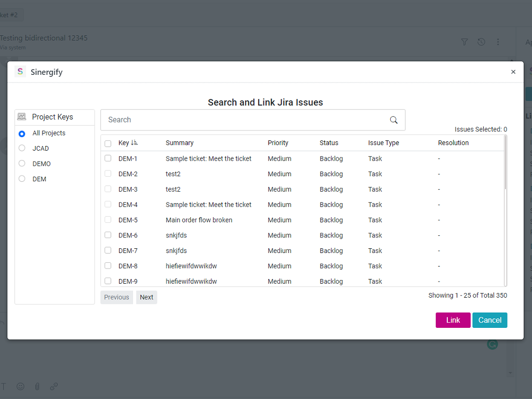Click the search magnifier icon
Viewport: 532px width, 399px height.
click(x=394, y=120)
